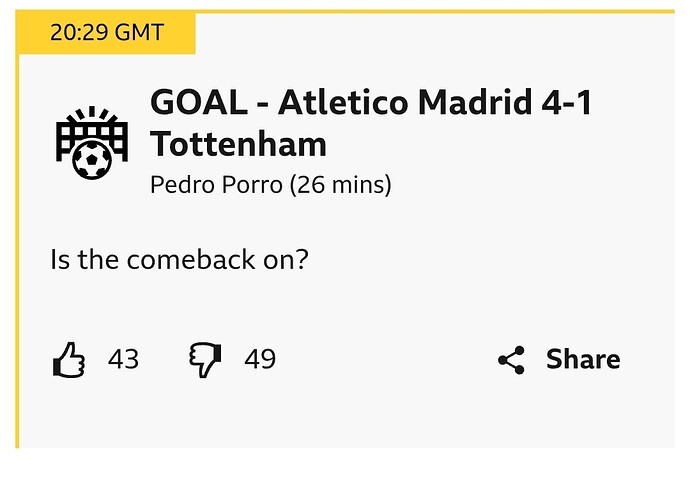The width and height of the screenshot is (690, 477).
Task: Click the thumbs up like icon
Action: [x=69, y=359]
